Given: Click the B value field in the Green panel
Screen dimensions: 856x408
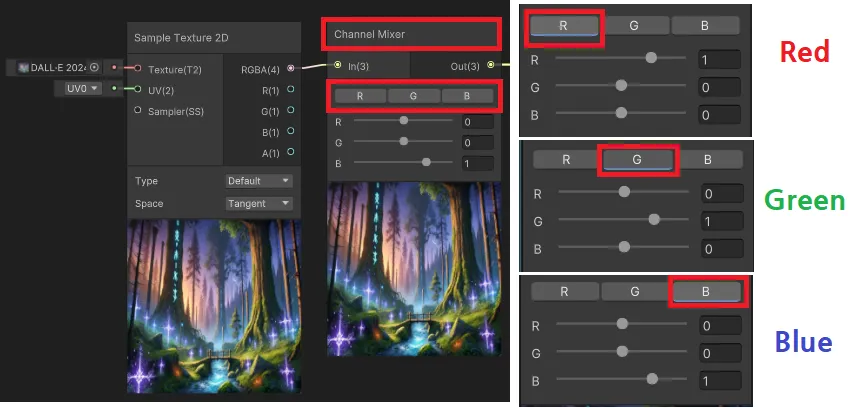Looking at the screenshot, I should point(722,249).
